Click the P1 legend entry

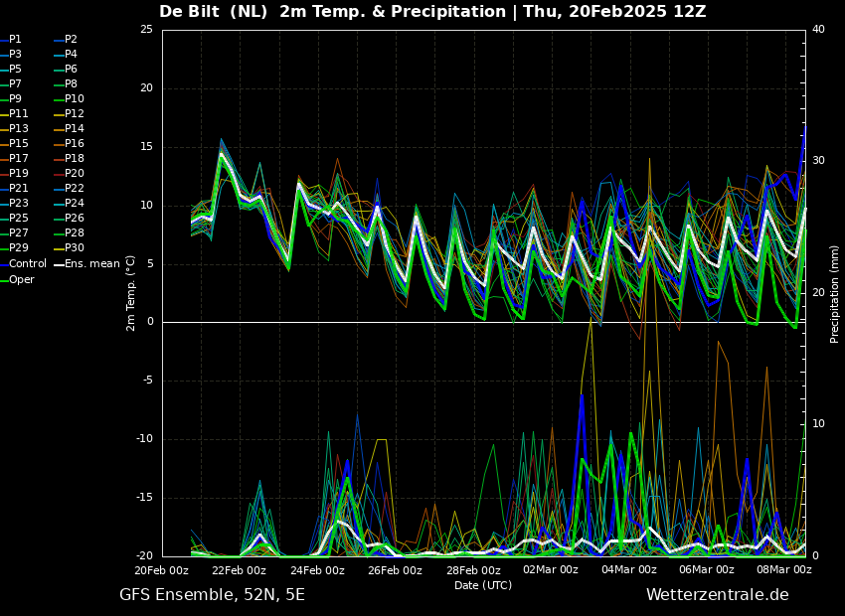[x=11, y=40]
